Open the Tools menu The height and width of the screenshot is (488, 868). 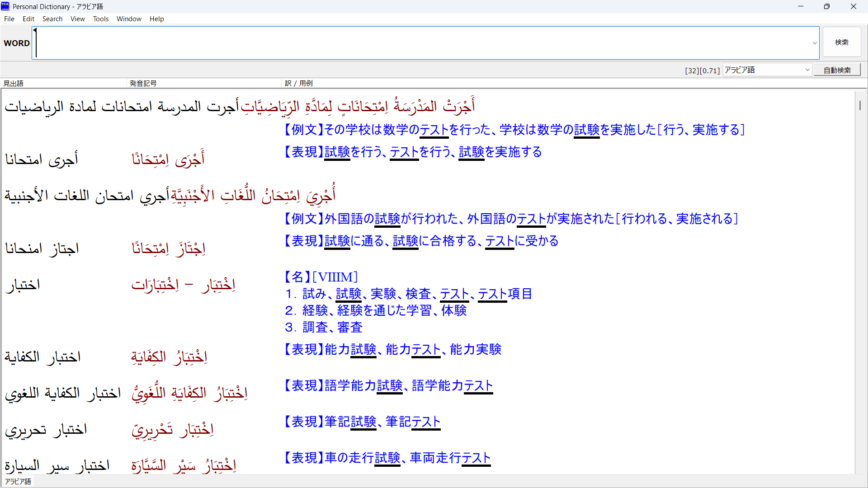(x=101, y=19)
